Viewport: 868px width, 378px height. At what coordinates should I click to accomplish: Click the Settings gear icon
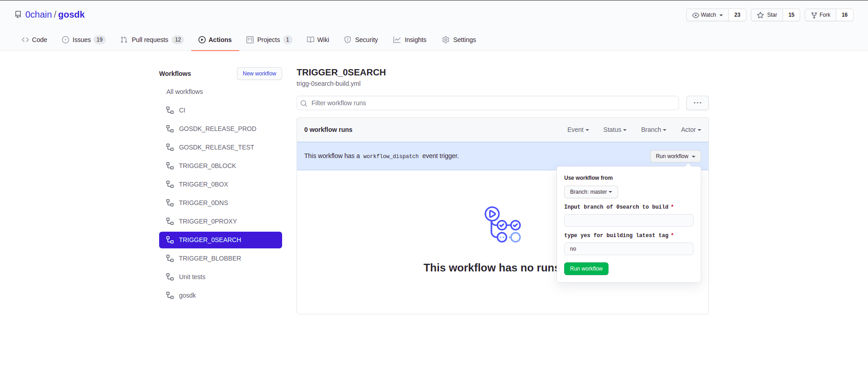[x=446, y=40]
